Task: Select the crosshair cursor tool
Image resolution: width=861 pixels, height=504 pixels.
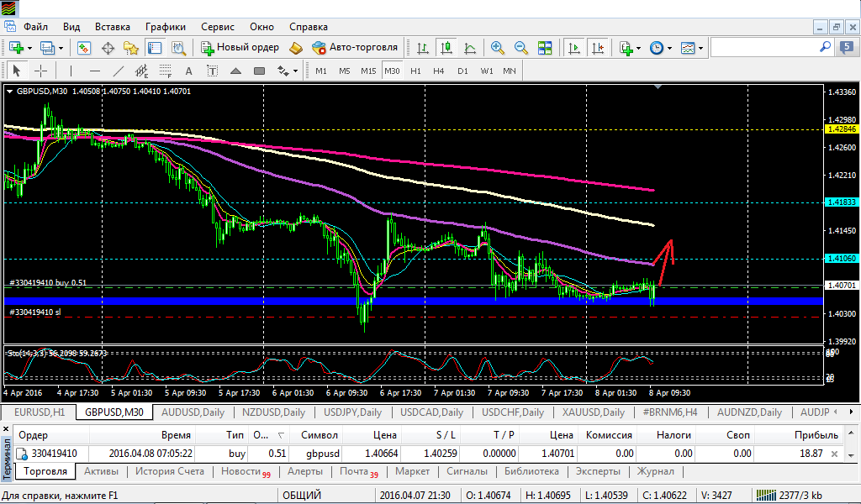Action: pyautogui.click(x=40, y=71)
